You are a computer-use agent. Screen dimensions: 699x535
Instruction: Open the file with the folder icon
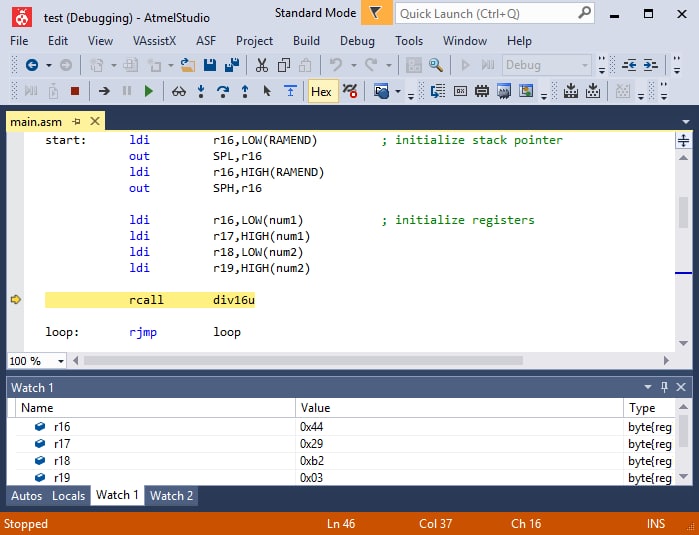188,66
